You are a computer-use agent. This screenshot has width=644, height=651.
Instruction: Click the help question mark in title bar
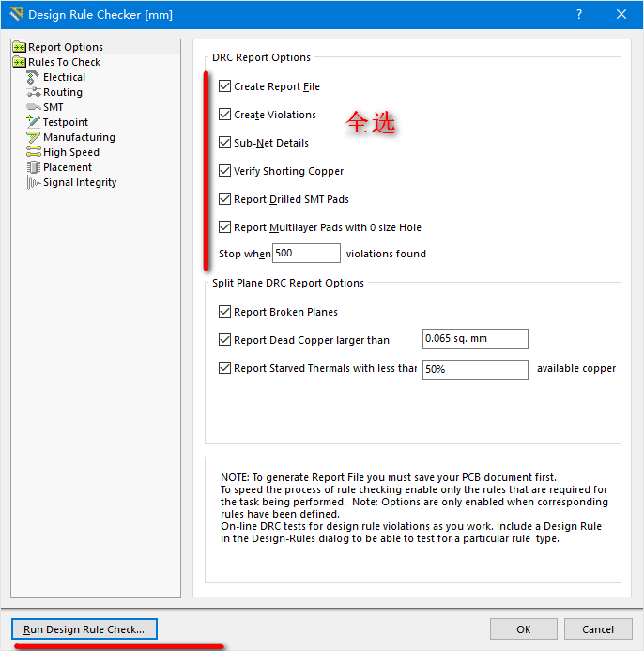[x=579, y=15]
